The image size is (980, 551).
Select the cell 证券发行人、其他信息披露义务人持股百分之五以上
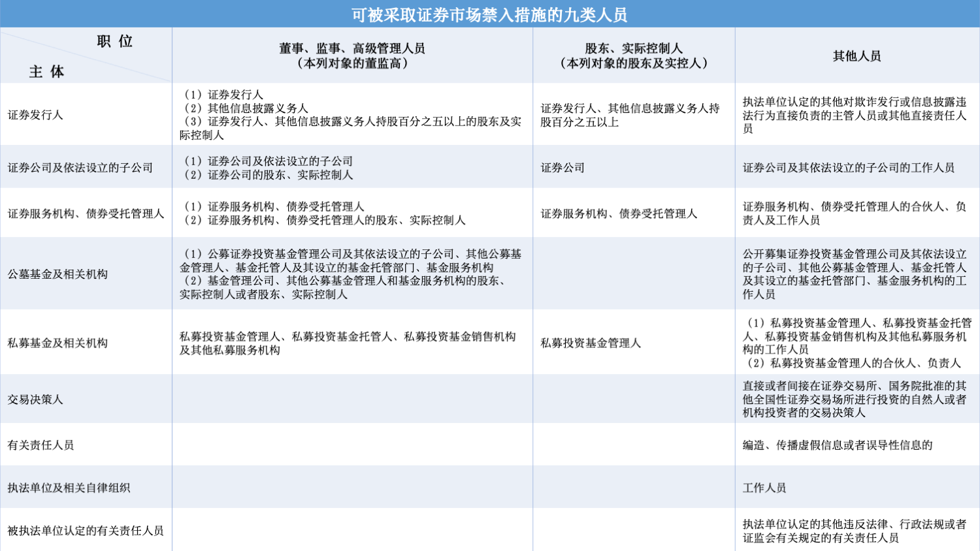click(630, 115)
